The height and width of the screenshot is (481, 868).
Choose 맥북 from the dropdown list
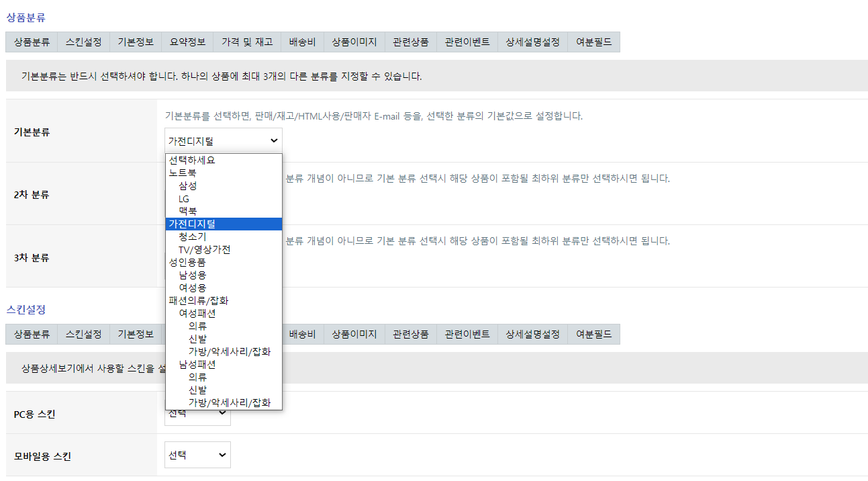pyautogui.click(x=188, y=211)
